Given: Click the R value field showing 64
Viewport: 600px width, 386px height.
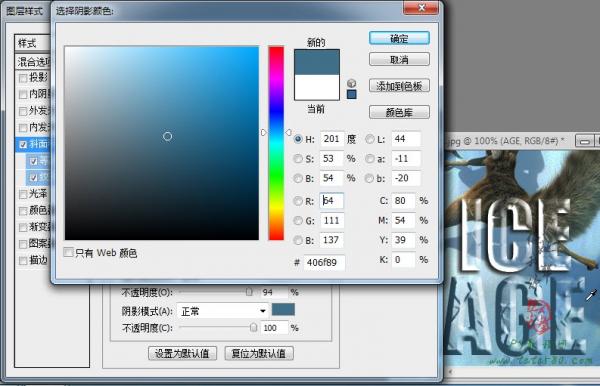Looking at the screenshot, I should tap(331, 201).
